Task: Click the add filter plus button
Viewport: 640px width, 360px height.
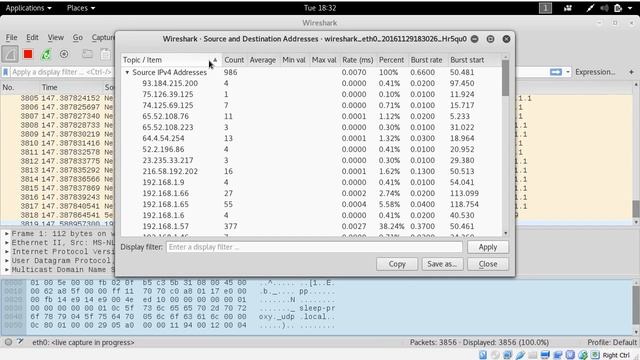Action: [631, 72]
